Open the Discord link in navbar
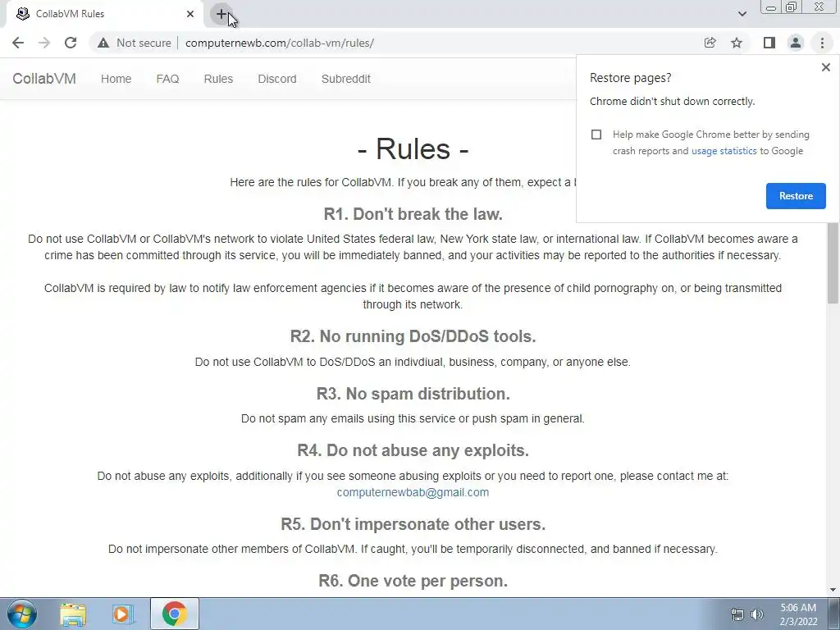840x630 pixels. pos(277,79)
